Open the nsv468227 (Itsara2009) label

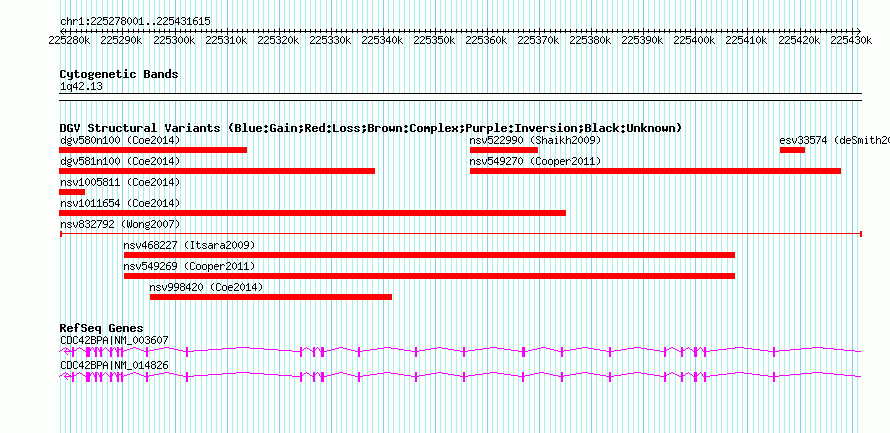pyautogui.click(x=190, y=245)
